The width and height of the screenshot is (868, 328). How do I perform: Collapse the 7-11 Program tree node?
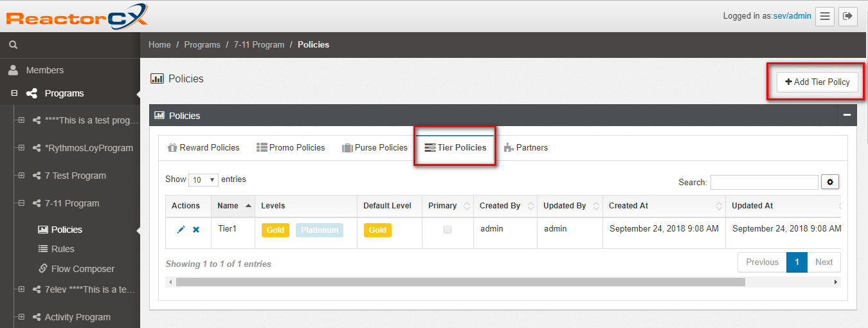pyautogui.click(x=21, y=203)
